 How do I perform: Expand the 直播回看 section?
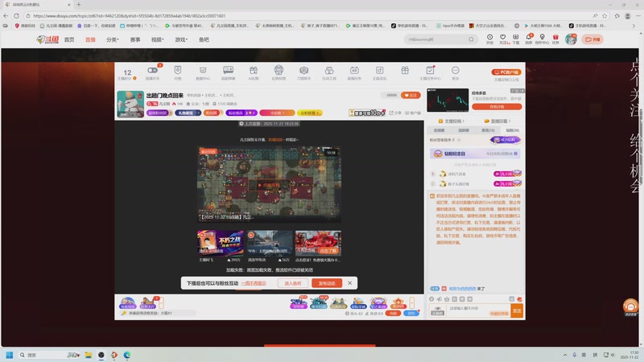point(497,121)
